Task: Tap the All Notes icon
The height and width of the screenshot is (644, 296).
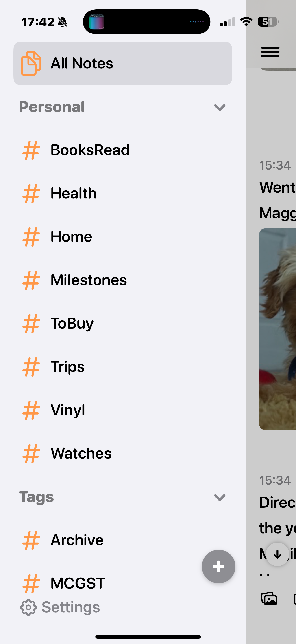Action: tap(31, 64)
